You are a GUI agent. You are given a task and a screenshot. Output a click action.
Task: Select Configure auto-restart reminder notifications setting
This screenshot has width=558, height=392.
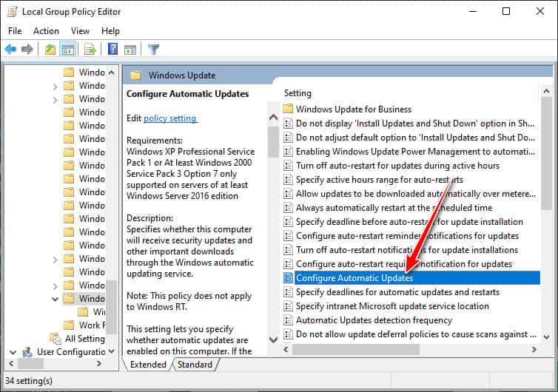(x=408, y=235)
